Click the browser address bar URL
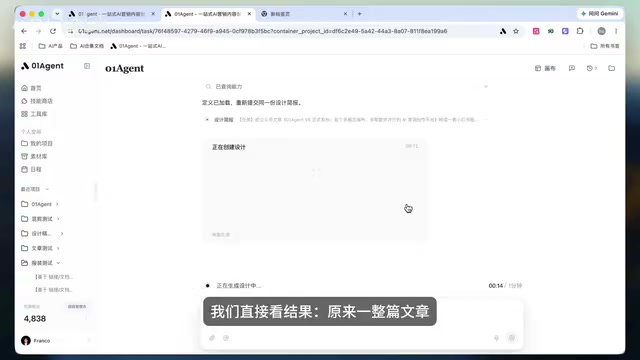The image size is (640, 360). coord(262,31)
